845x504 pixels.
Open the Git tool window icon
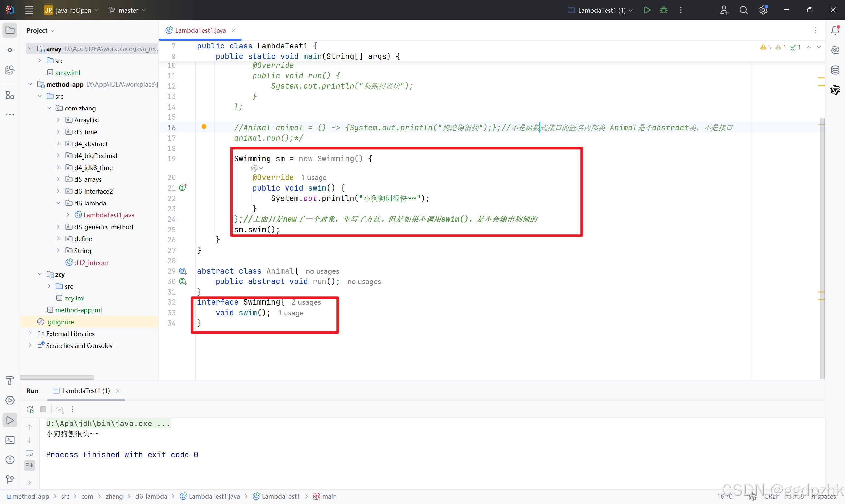click(x=10, y=479)
